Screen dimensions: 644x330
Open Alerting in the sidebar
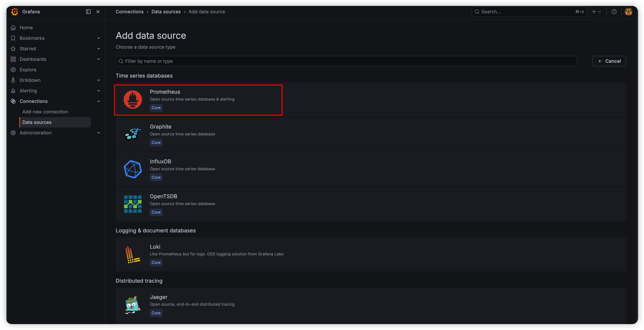tap(28, 91)
